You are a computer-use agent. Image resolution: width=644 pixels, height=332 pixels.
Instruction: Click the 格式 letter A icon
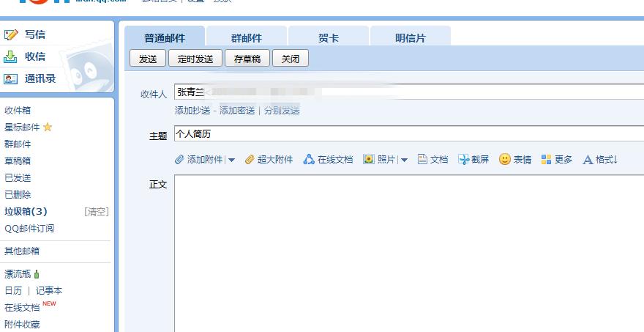(588, 160)
